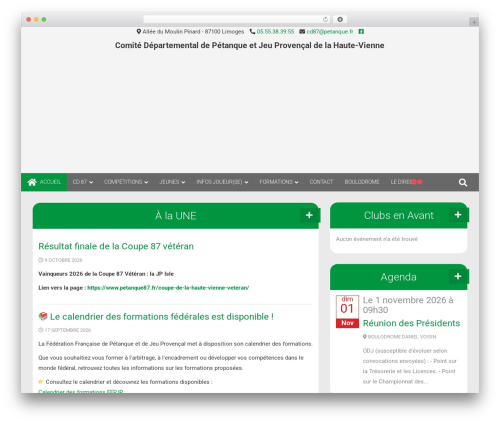Open the Boulodrome menu item
Screen dimensions: 500x423
coord(362,182)
